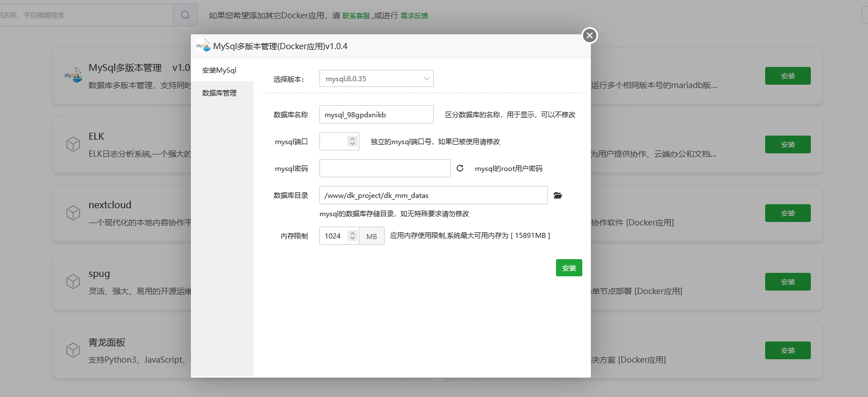This screenshot has width=868, height=397.
Task: Click 安装 button in the nextcloud row
Action: pyautogui.click(x=788, y=213)
